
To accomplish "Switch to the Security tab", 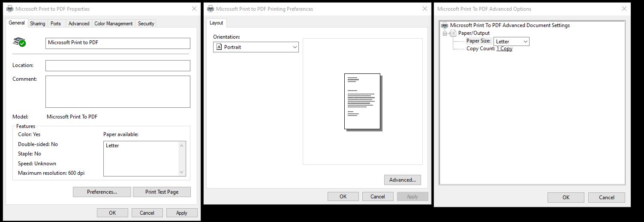I will [x=146, y=24].
